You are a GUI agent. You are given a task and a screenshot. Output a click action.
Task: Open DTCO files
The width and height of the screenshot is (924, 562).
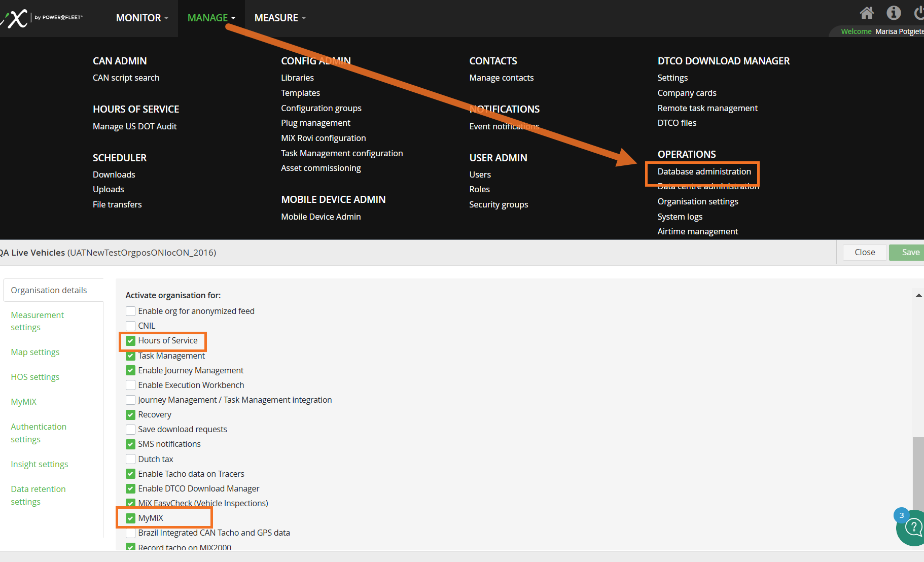[677, 123]
